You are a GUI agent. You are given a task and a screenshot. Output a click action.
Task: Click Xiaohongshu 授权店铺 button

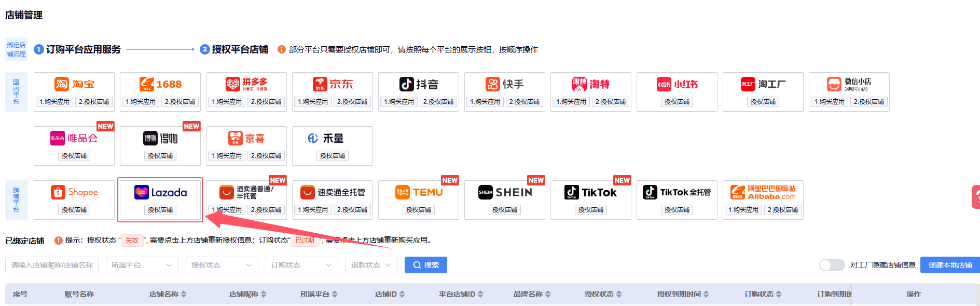pos(677,102)
